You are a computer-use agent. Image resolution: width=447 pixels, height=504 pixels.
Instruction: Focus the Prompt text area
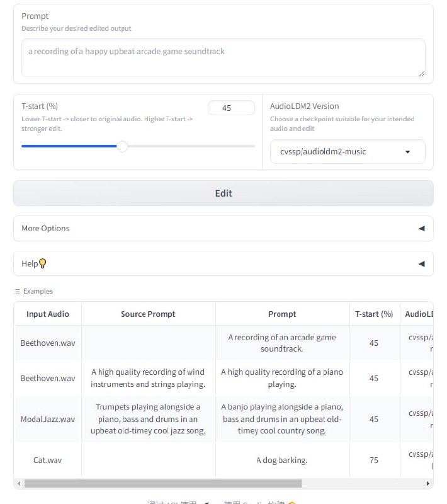click(x=224, y=58)
